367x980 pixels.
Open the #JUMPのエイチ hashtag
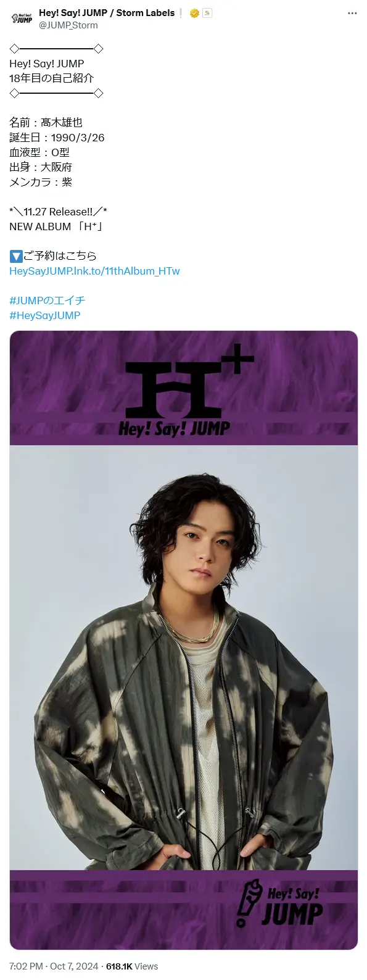coord(47,301)
